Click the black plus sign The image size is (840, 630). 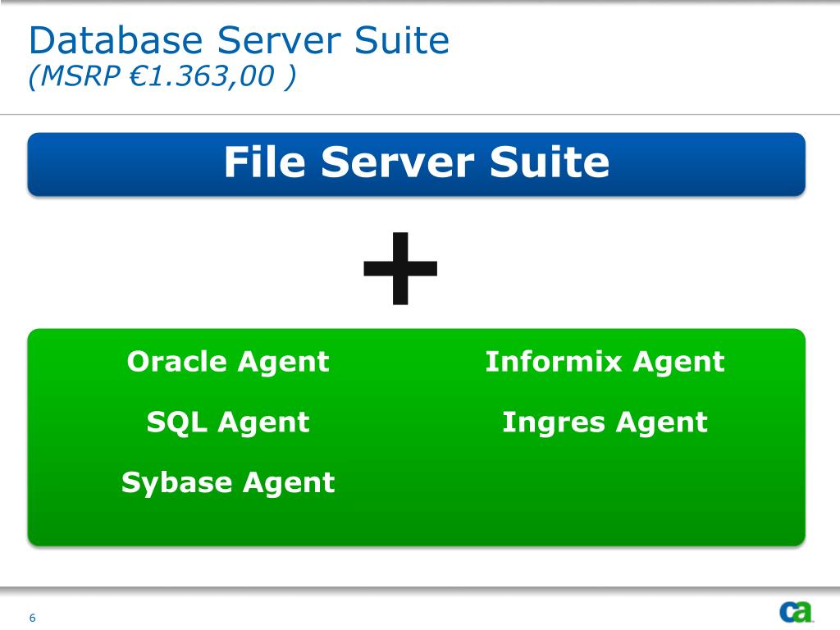[x=400, y=268]
